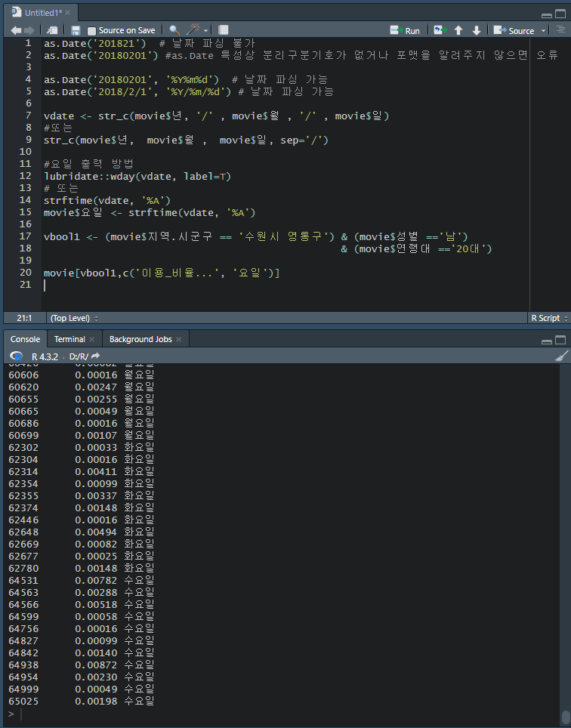Screen dimensions: 571x728
Task: Minimize the source editor pane
Action: click(547, 14)
